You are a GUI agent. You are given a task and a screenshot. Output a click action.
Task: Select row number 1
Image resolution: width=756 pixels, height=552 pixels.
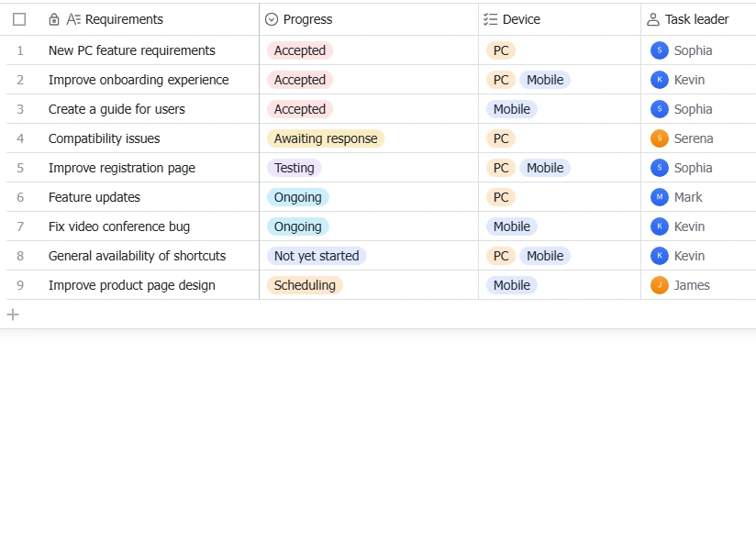coord(20,50)
